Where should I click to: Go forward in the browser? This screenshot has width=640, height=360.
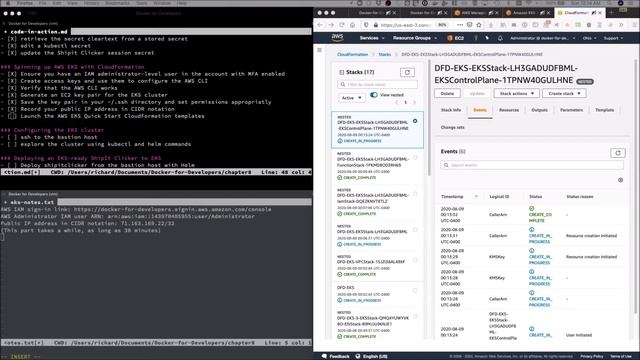tap(331, 25)
